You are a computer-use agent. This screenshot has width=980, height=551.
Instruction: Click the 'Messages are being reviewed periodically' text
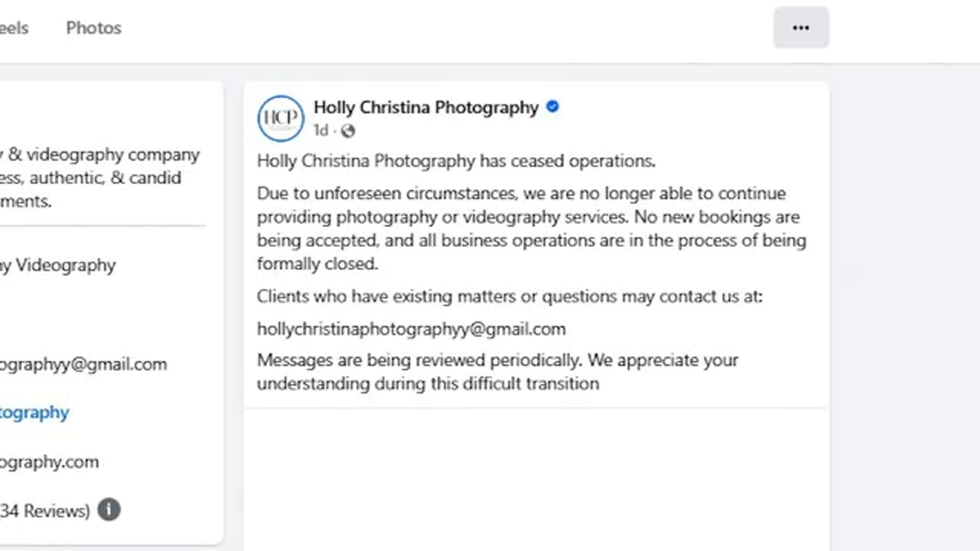pos(497,372)
